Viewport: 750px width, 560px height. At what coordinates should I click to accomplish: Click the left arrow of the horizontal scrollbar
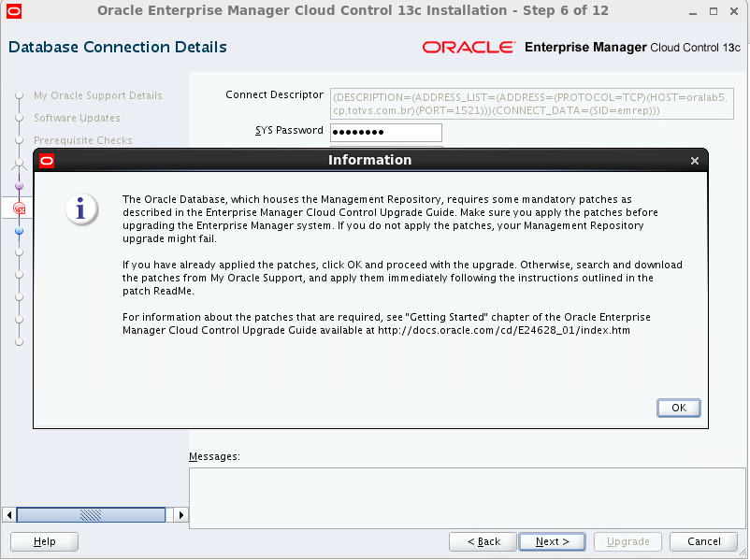[x=7, y=514]
